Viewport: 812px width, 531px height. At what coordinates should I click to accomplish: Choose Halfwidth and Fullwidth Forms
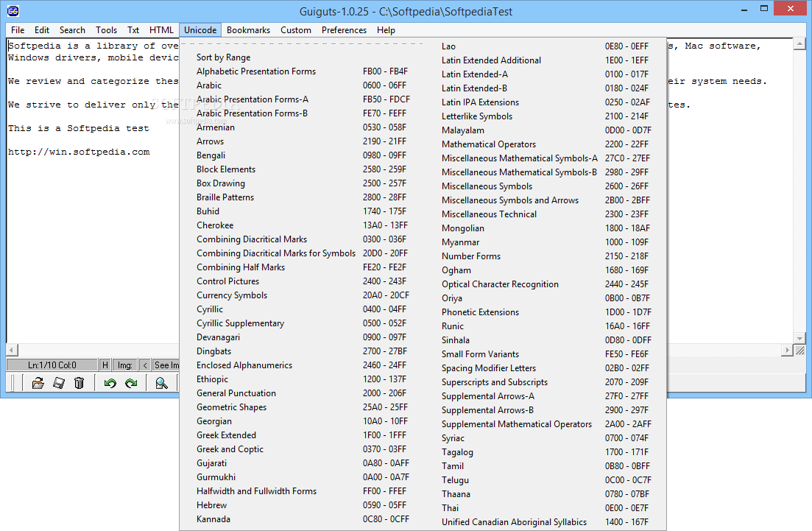[x=304, y=491]
